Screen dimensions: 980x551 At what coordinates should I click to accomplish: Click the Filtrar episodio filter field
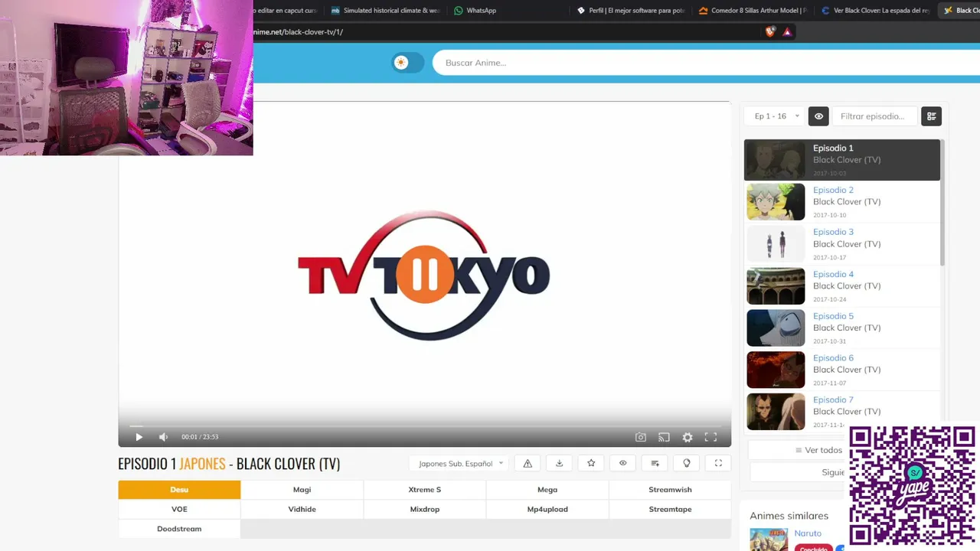[874, 116]
